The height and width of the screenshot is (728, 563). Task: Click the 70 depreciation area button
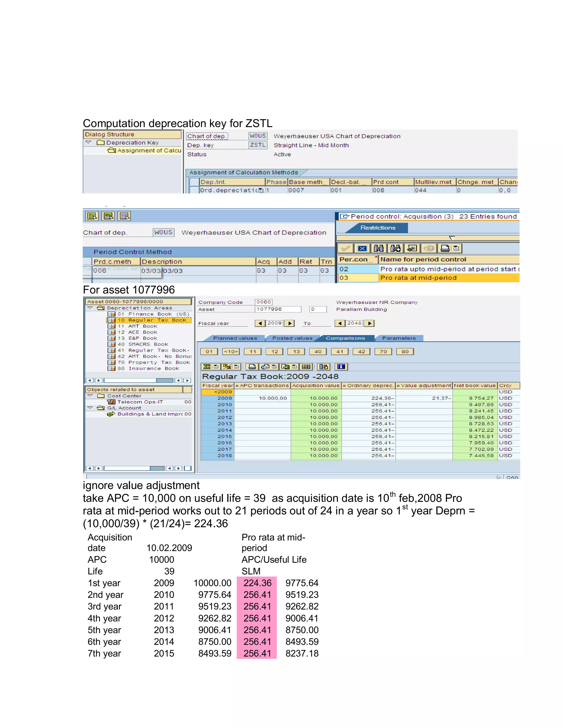pyautogui.click(x=383, y=352)
